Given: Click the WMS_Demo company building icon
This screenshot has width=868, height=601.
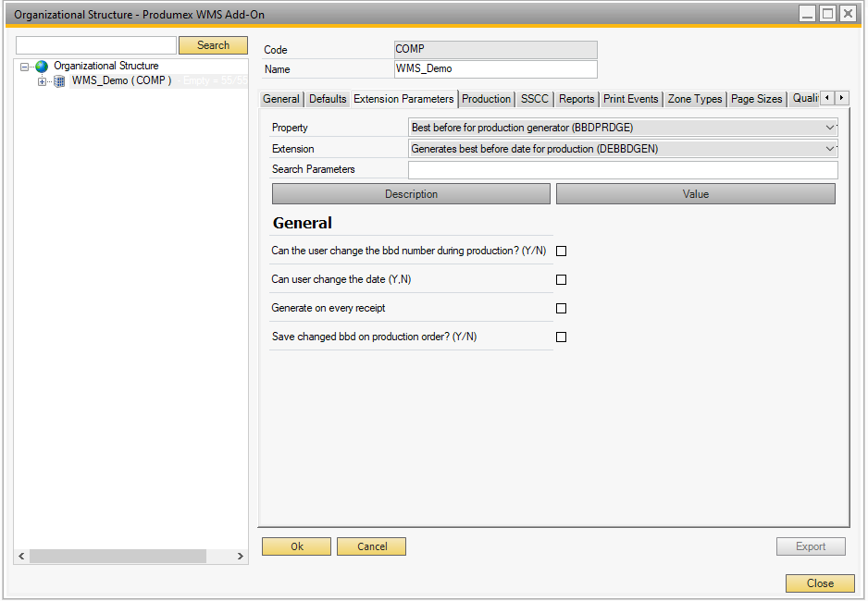Looking at the screenshot, I should 59,81.
